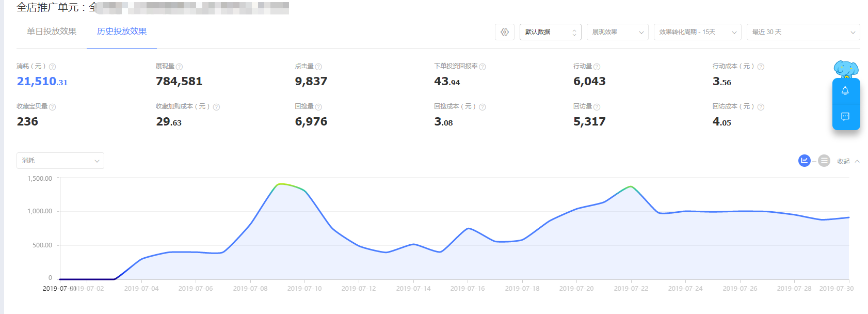Image resolution: width=868 pixels, height=314 pixels.
Task: Expand the 最近 30 天 date range dropdown
Action: 802,32
